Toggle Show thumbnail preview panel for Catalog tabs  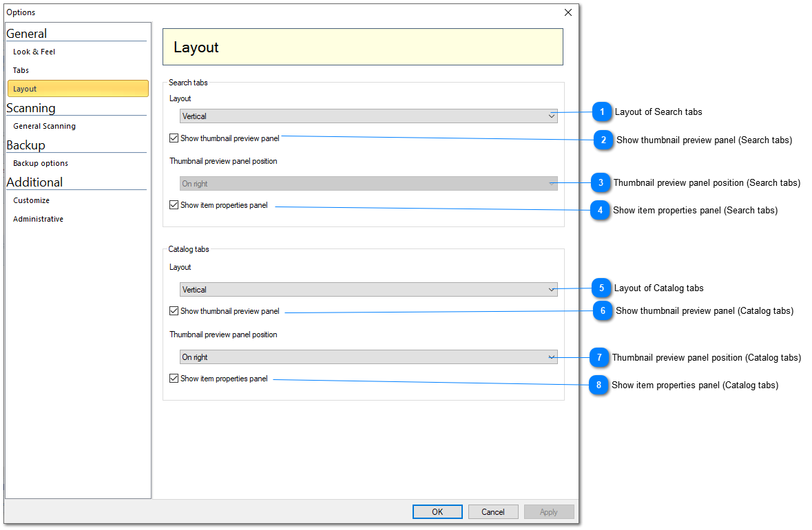pyautogui.click(x=174, y=311)
